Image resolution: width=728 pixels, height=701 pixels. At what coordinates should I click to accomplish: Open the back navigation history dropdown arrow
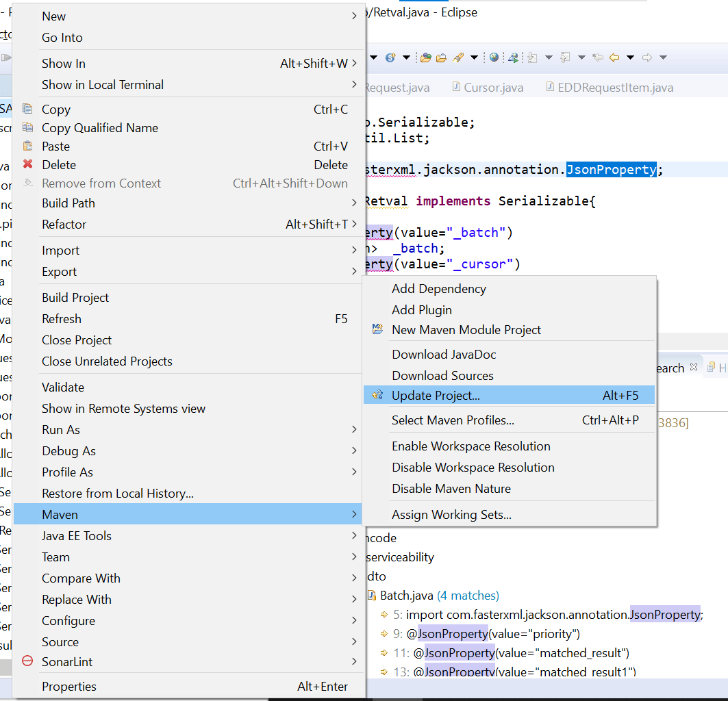point(629,56)
